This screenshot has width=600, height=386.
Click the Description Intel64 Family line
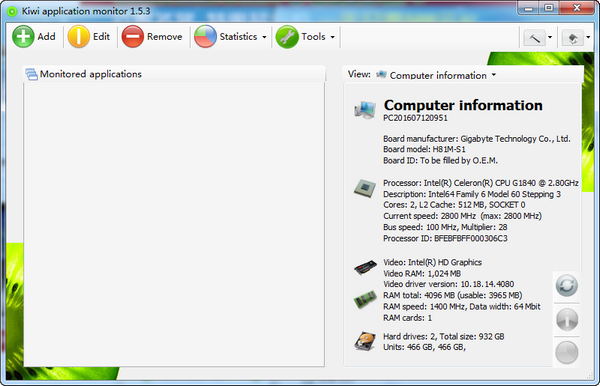472,194
